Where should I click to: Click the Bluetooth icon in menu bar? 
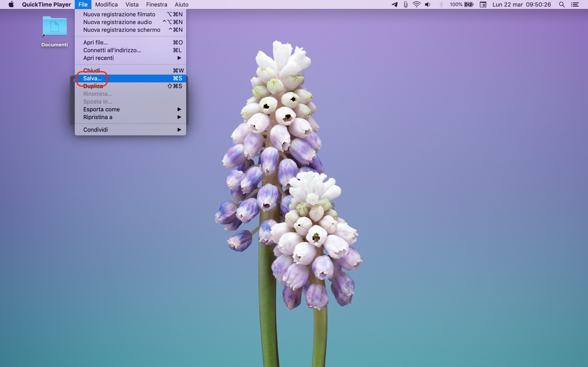(441, 4)
